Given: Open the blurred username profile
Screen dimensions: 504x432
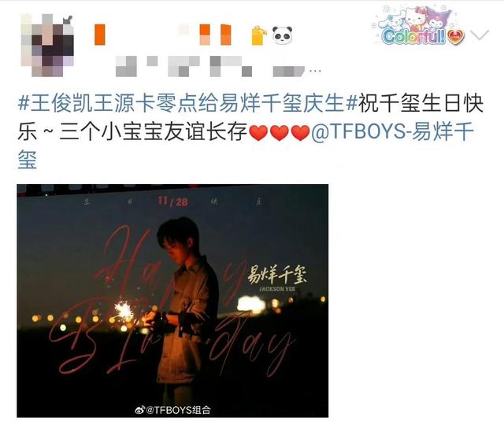Looking at the screenshot, I should tap(163, 35).
